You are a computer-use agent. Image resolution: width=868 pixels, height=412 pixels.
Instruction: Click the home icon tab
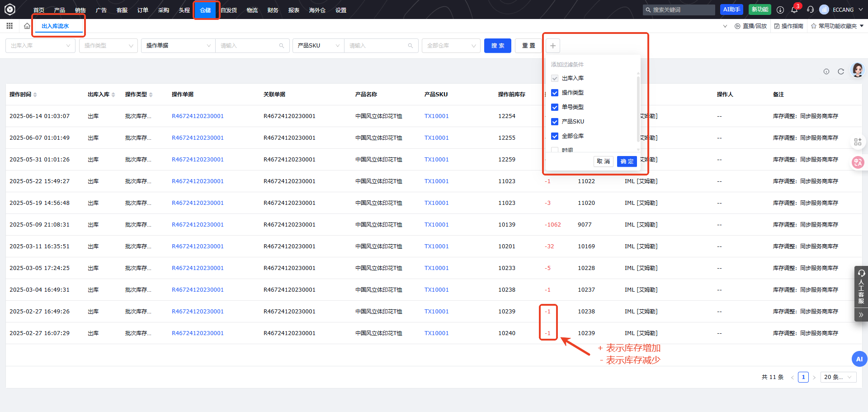coord(27,26)
